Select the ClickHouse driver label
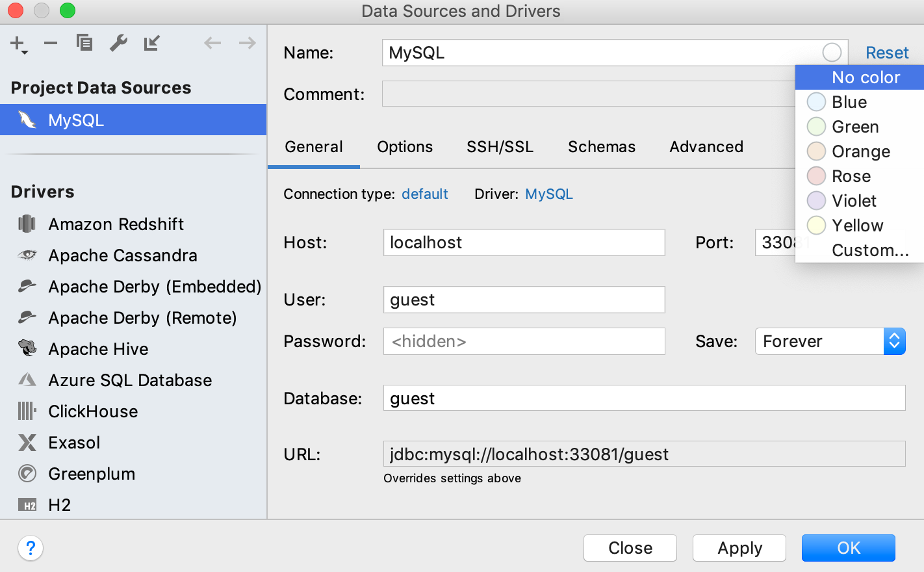Screen dimensions: 924x572 (93, 411)
